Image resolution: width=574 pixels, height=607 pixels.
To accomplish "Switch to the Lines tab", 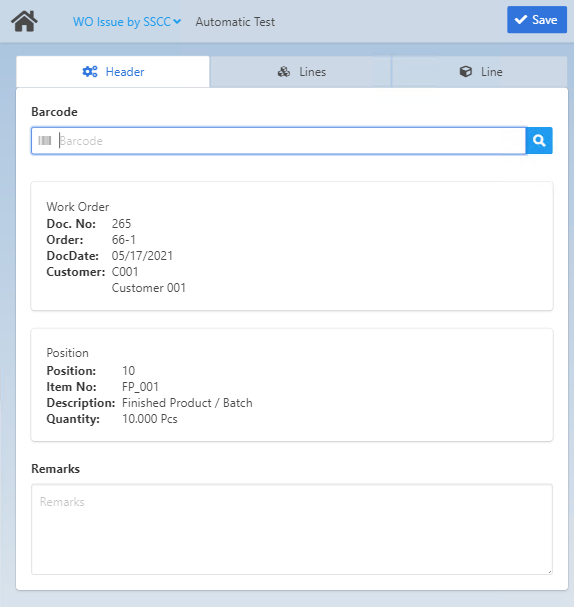I will pyautogui.click(x=301, y=72).
